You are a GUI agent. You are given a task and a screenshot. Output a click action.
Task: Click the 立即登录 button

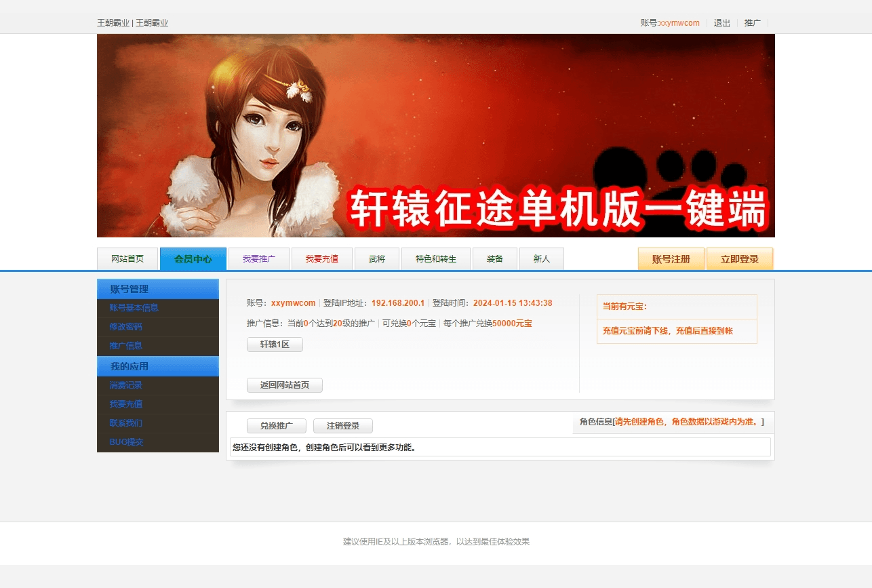[x=740, y=259]
